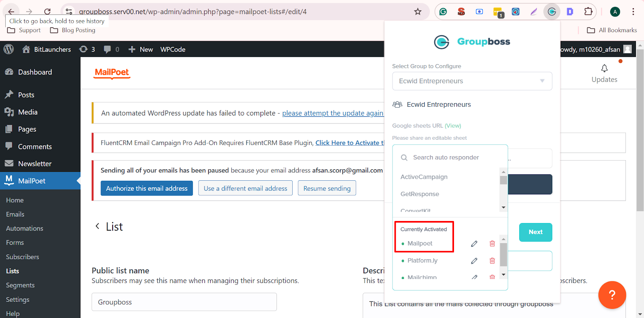Open MailPoet Subscribers submenu
The width and height of the screenshot is (644, 318).
23,257
